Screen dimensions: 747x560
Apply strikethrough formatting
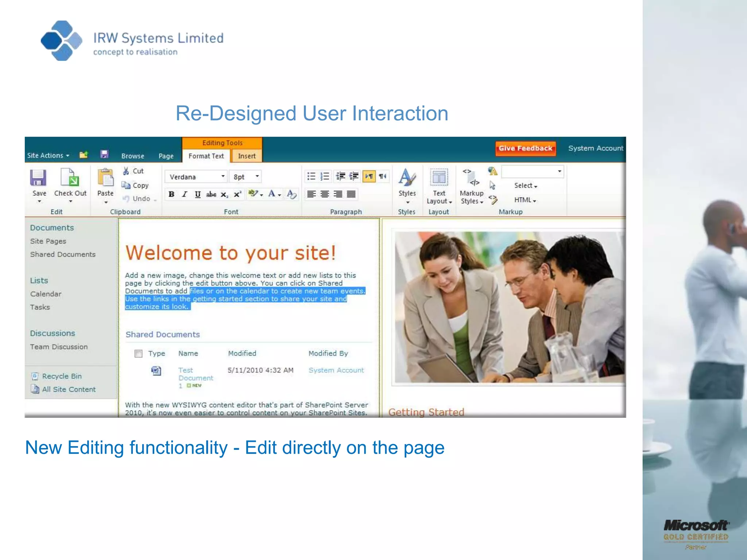211,194
